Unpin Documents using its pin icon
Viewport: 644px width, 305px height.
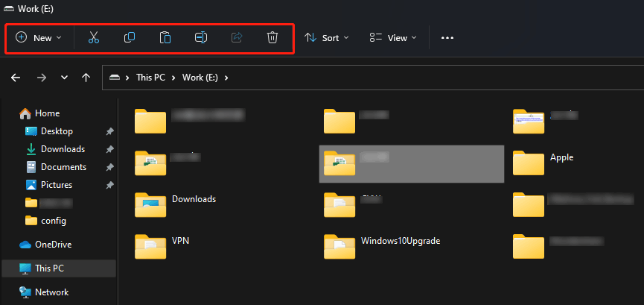109,167
